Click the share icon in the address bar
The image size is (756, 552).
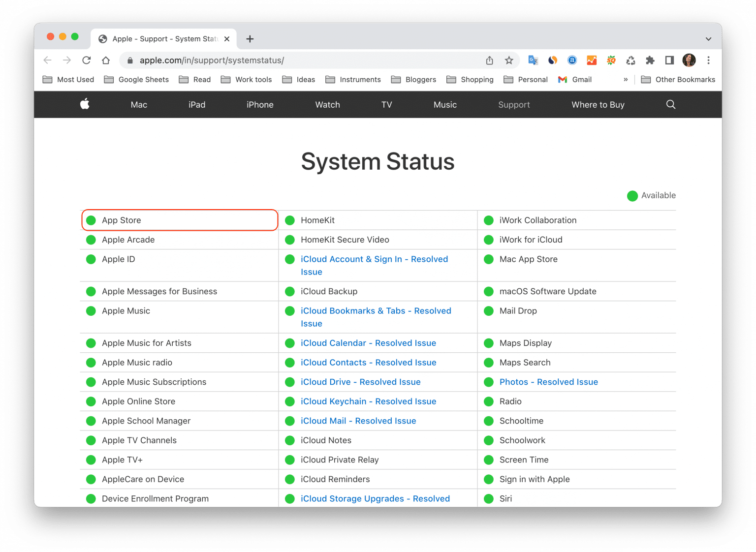tap(489, 60)
